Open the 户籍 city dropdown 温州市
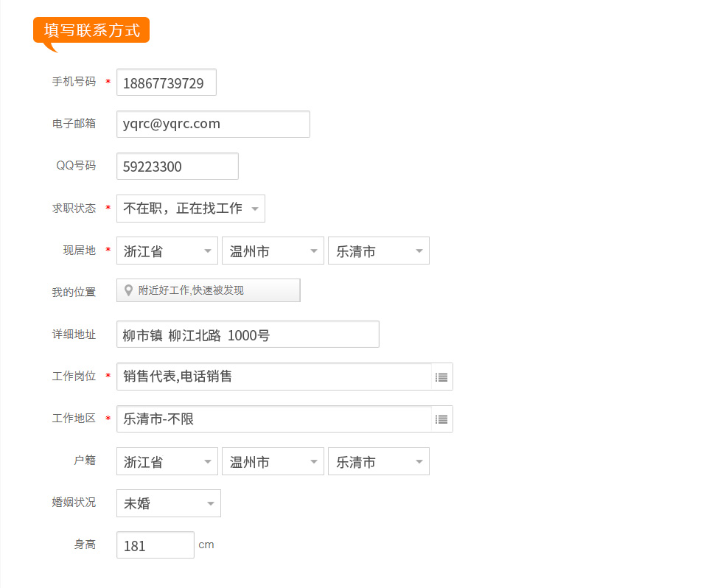 tap(273, 461)
